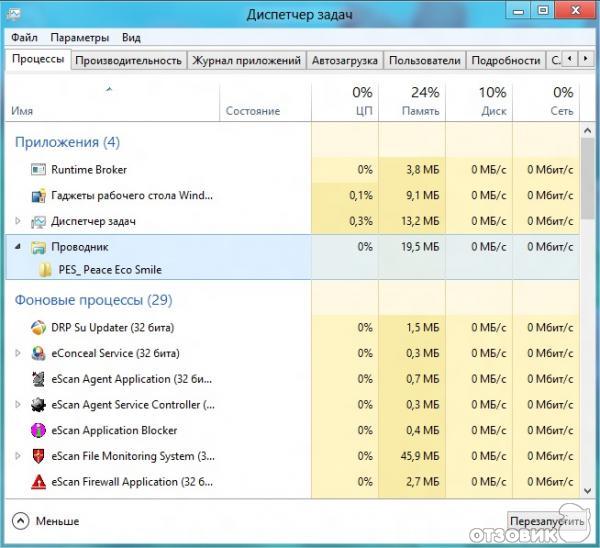Expand eScan Agent Service Controller entry
The height and width of the screenshot is (548, 600).
point(17,405)
